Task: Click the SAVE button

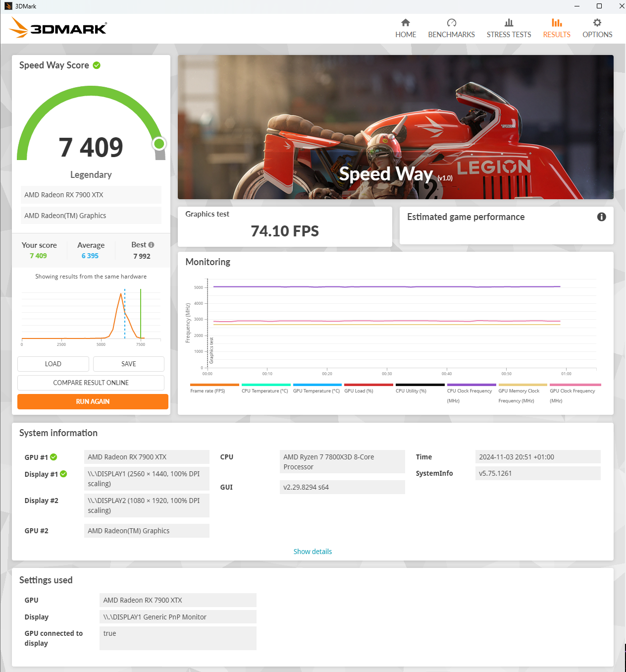Action: 129,364
